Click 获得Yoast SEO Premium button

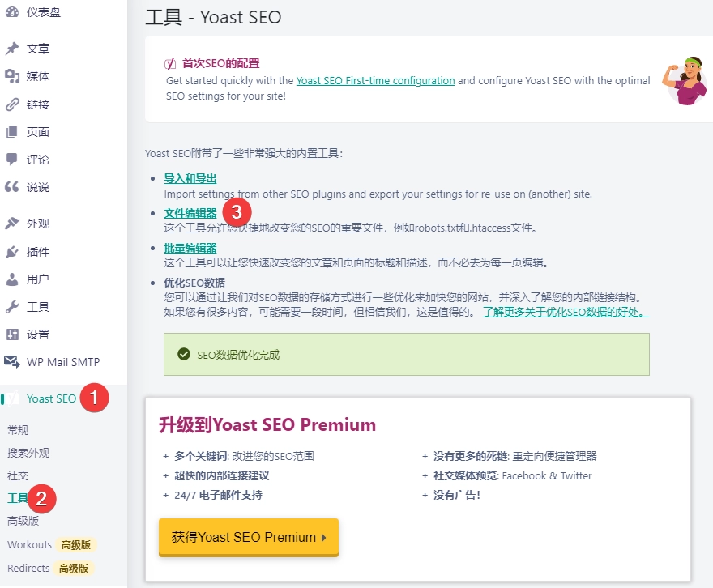[x=249, y=537]
